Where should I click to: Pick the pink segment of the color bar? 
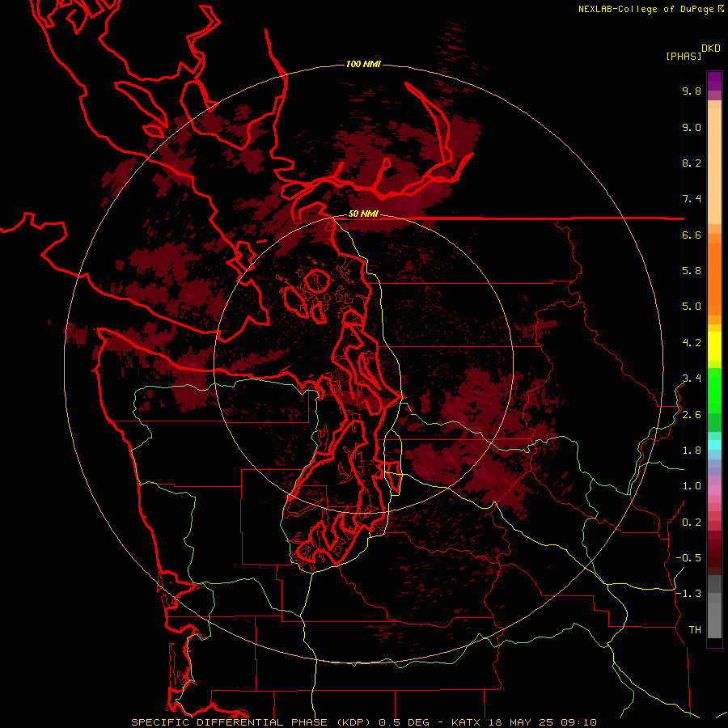(x=714, y=490)
